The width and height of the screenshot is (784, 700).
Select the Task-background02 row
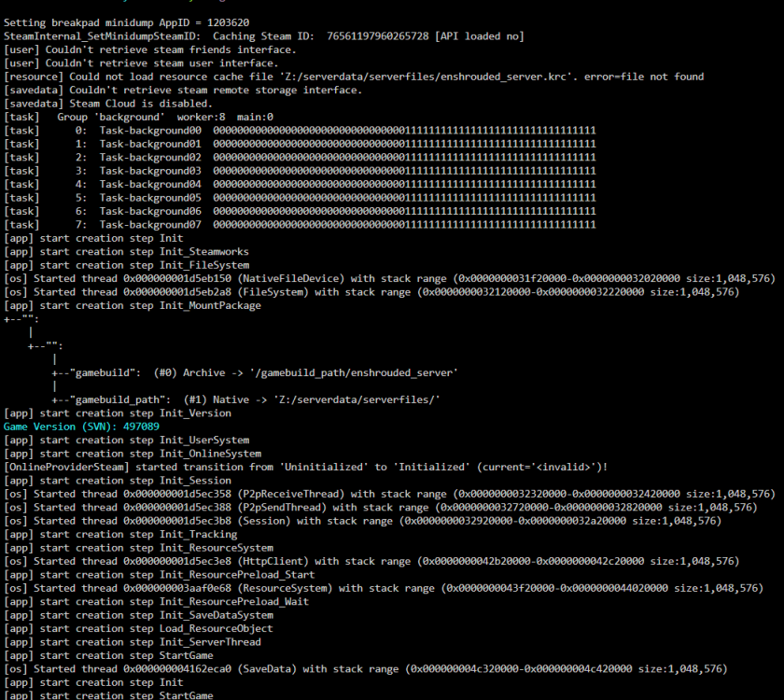pyautogui.click(x=300, y=157)
